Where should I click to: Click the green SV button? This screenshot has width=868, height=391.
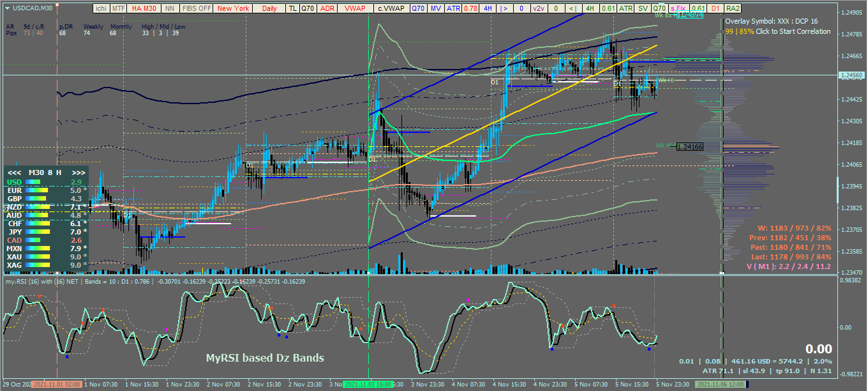[643, 9]
